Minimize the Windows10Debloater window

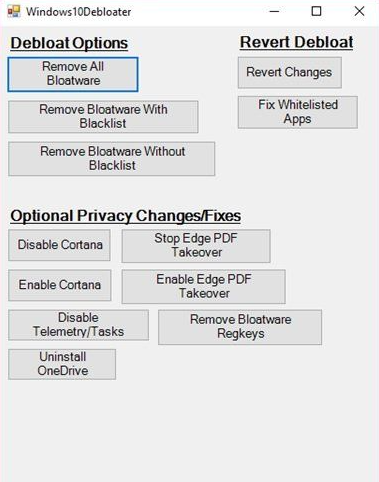pos(274,11)
